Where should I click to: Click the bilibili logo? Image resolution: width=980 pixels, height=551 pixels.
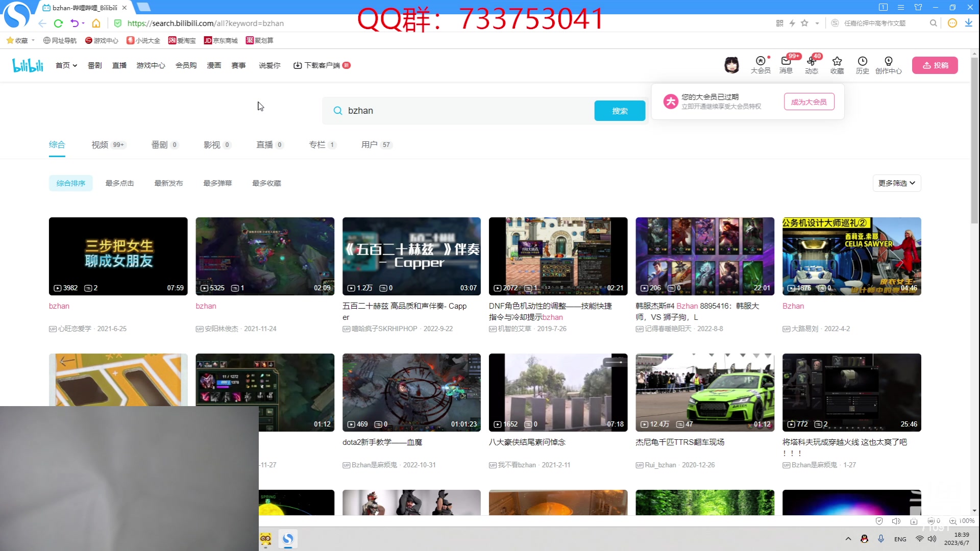(x=28, y=65)
